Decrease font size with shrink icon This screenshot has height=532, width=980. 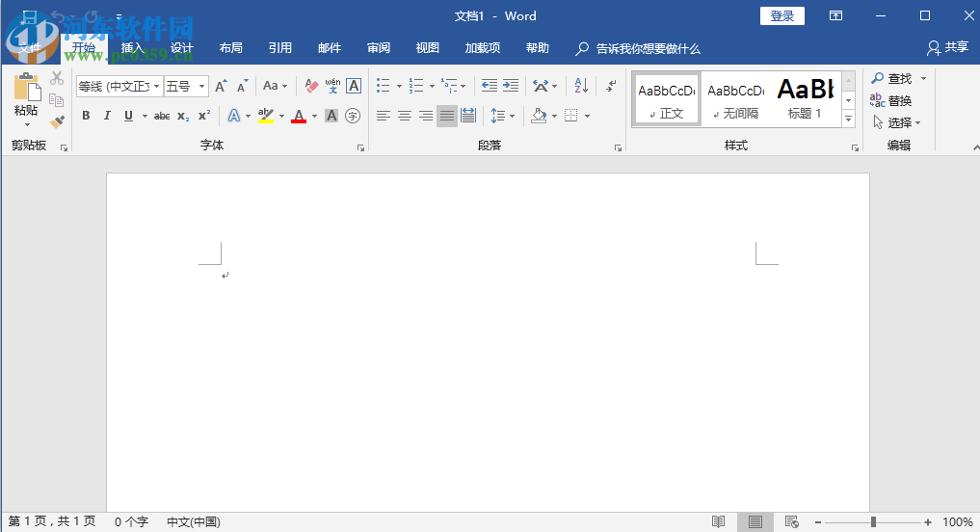point(242,87)
